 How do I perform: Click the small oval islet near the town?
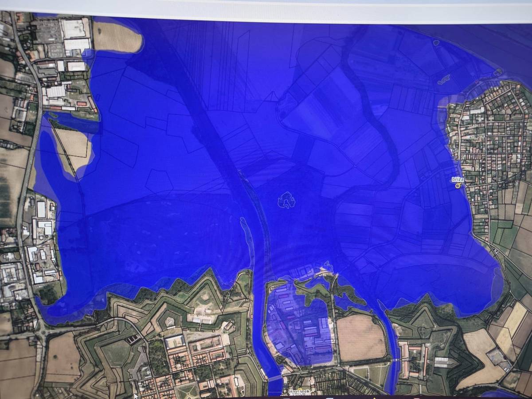[x=443, y=80]
